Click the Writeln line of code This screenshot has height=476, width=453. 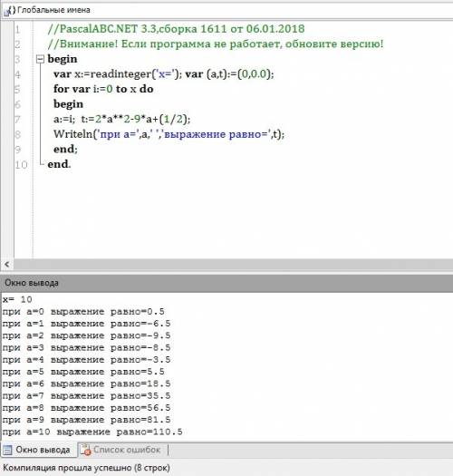click(x=169, y=134)
